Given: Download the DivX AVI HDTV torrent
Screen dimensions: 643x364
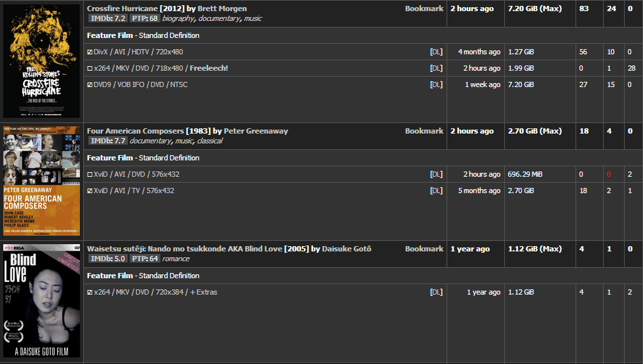Looking at the screenshot, I should click(x=436, y=52).
